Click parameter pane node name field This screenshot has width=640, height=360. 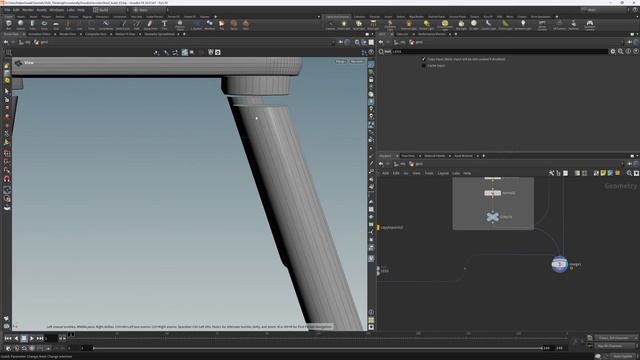click(x=500, y=51)
